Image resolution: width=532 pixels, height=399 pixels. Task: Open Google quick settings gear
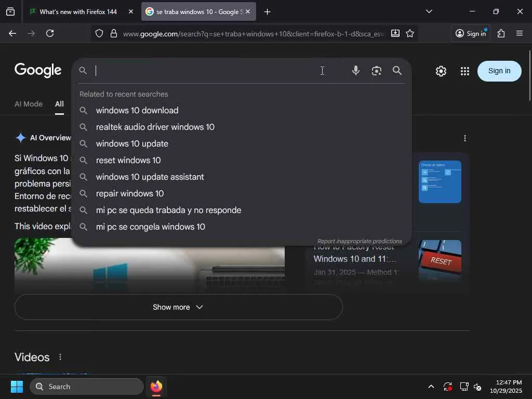441,71
